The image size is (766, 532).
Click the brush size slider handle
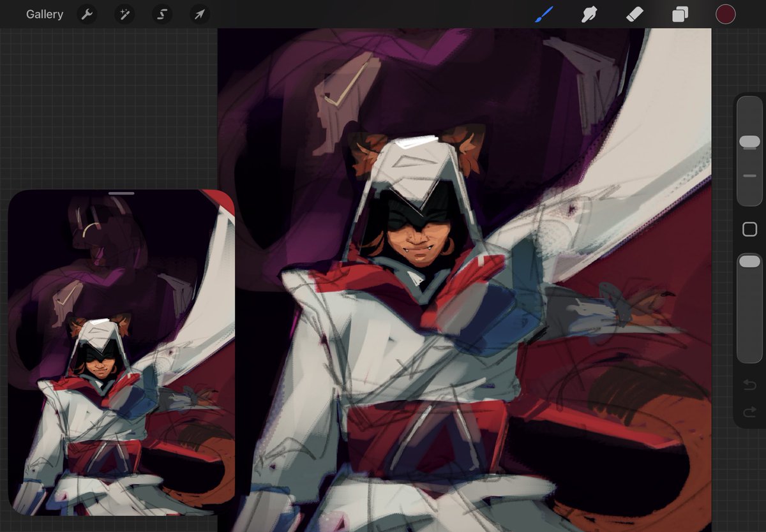pos(749,142)
